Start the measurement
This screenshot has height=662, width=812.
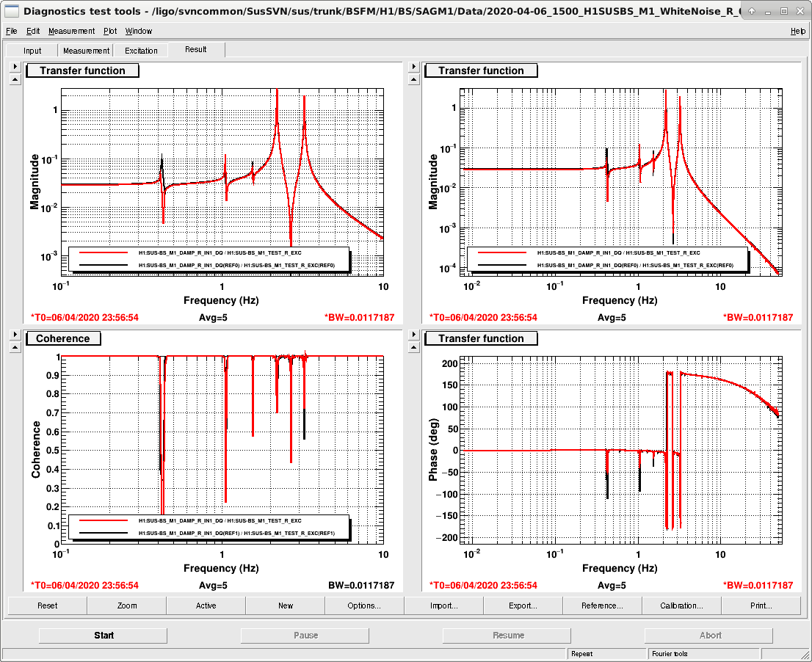point(104,636)
